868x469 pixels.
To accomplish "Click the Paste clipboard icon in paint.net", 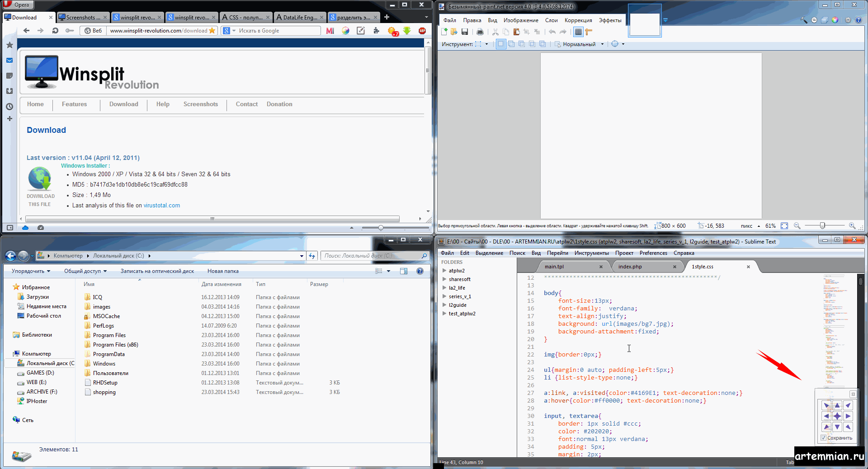I will point(516,32).
